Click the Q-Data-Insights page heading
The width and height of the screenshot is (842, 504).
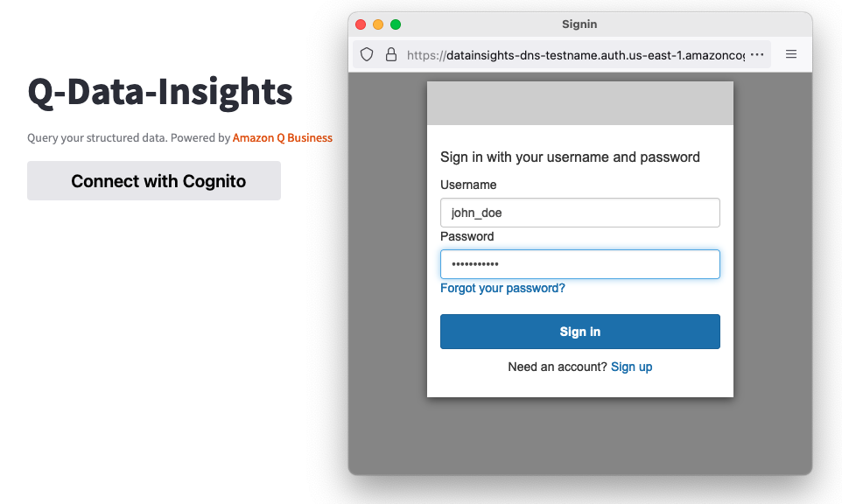[160, 91]
